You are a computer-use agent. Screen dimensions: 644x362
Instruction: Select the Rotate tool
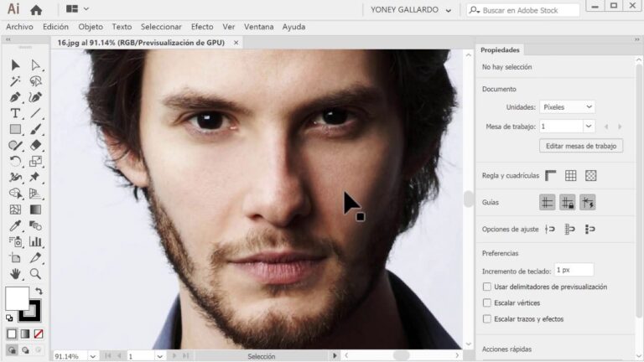point(15,161)
